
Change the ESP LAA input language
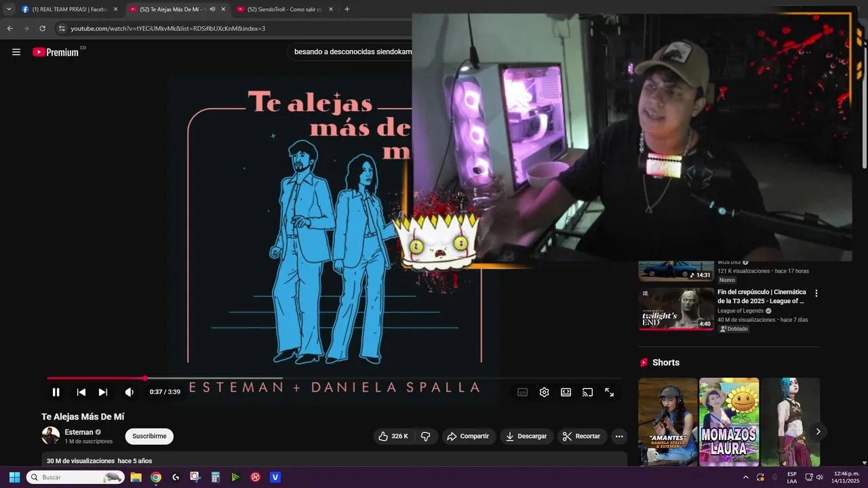point(792,477)
